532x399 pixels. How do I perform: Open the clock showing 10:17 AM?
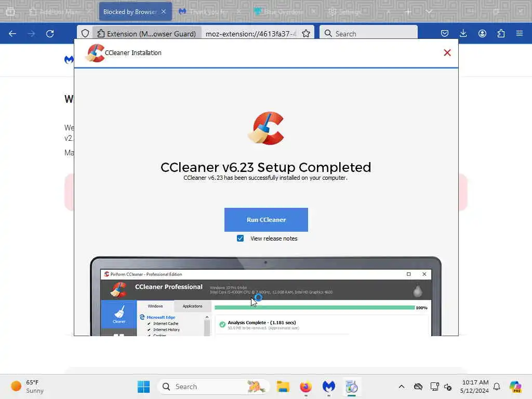[x=474, y=387]
